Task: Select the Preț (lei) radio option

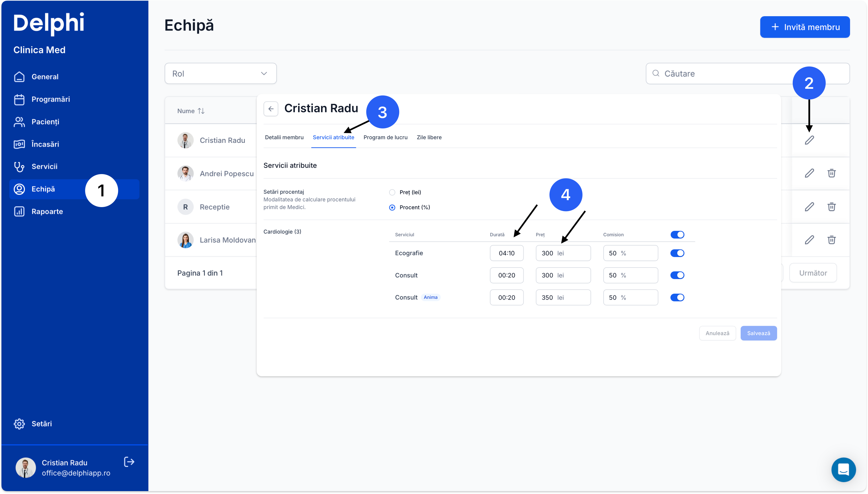Action: click(x=392, y=192)
